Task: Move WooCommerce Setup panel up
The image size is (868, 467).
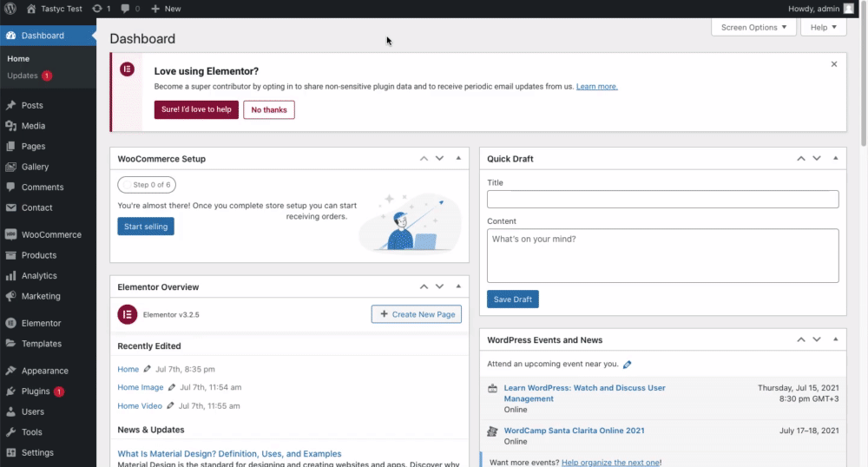Action: 424,158
